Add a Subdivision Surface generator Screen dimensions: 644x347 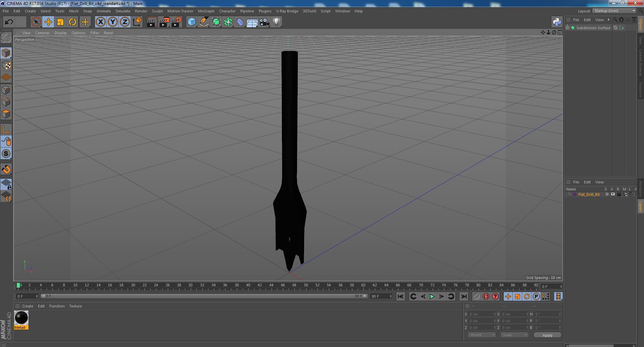[216, 22]
